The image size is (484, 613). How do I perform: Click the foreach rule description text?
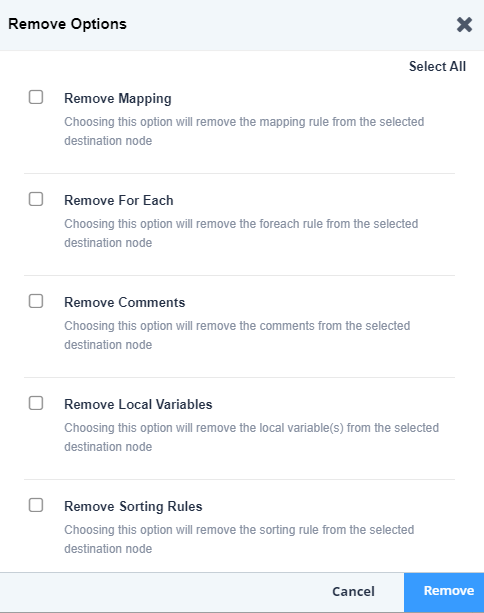point(241,233)
